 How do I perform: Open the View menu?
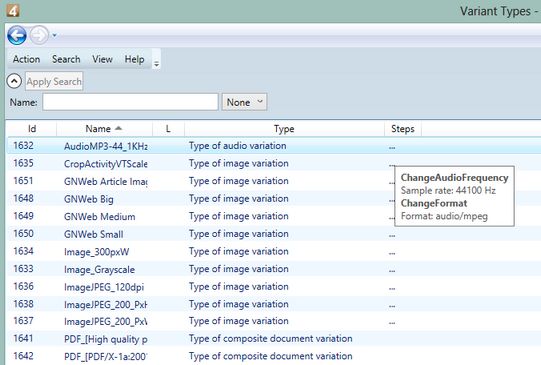tap(102, 59)
